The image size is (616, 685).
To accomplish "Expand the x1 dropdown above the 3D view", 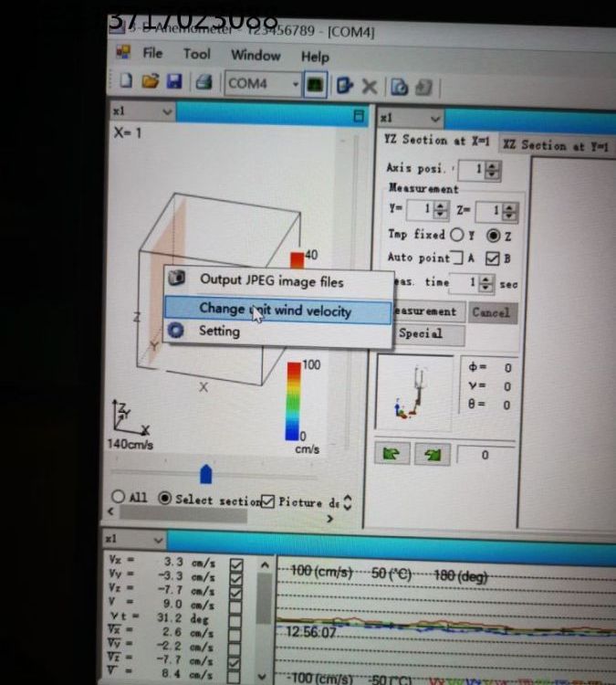I will (x=167, y=111).
